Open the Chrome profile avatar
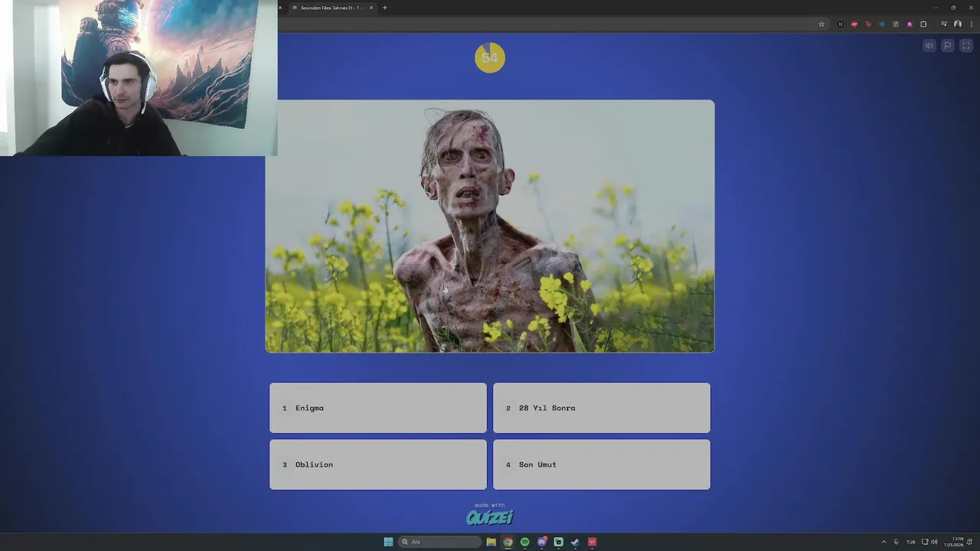 pos(958,24)
